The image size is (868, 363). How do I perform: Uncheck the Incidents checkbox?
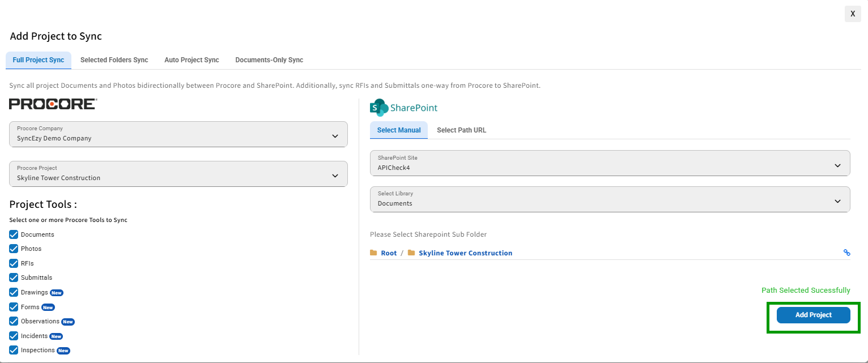pyautogui.click(x=14, y=336)
